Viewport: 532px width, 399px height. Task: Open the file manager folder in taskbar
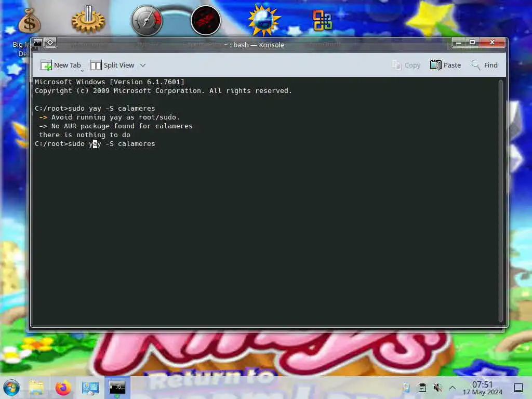point(36,388)
